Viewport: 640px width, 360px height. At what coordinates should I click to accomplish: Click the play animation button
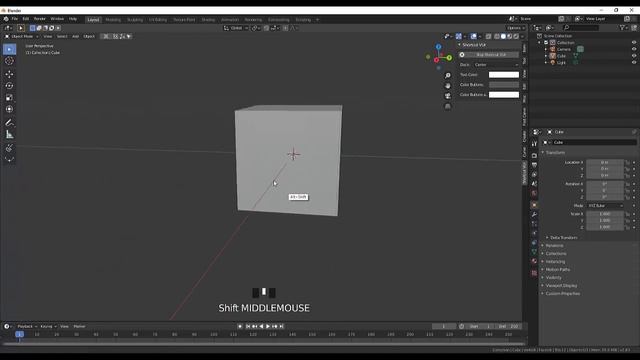pyautogui.click(x=268, y=327)
